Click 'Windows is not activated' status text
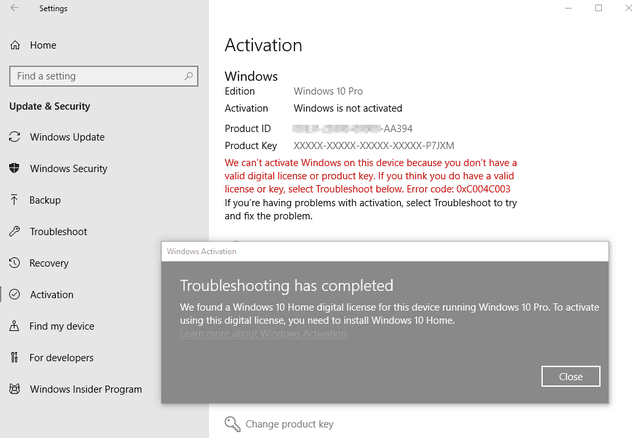640x438 pixels. 348,108
